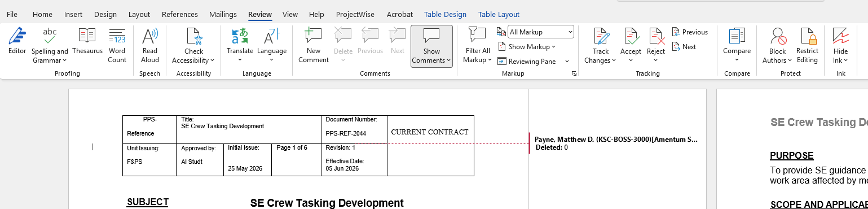Viewport: 868px width, 209px height.
Task: Open the Table Design tab
Action: tap(445, 14)
